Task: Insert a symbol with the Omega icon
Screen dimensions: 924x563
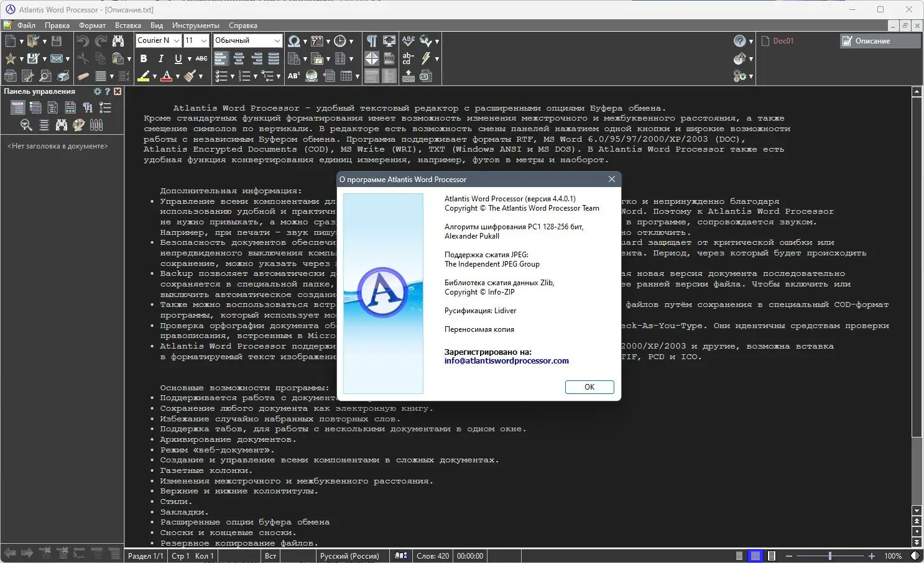Action: tap(293, 41)
